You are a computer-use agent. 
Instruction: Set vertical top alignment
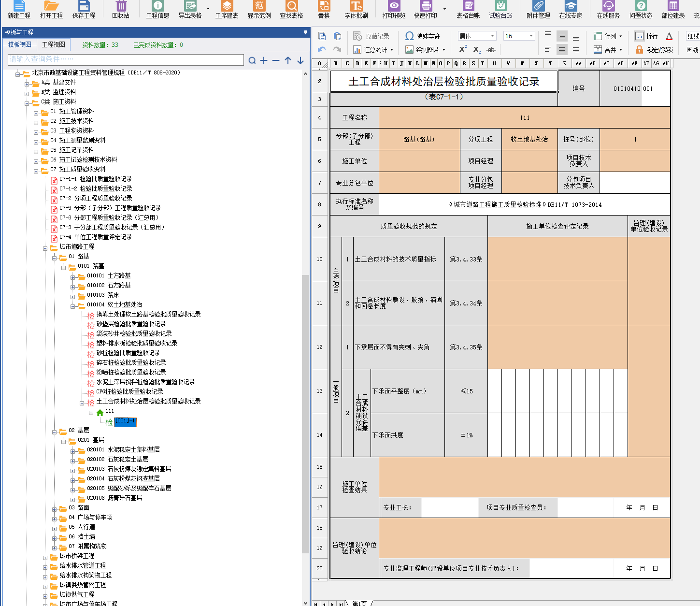click(548, 34)
